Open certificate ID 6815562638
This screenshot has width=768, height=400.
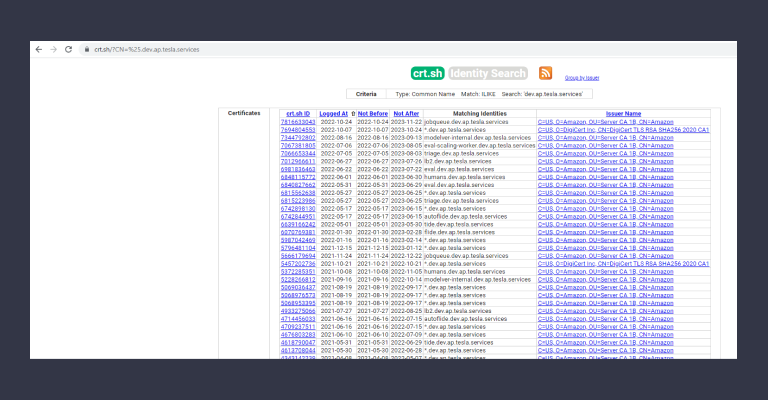[298, 193]
